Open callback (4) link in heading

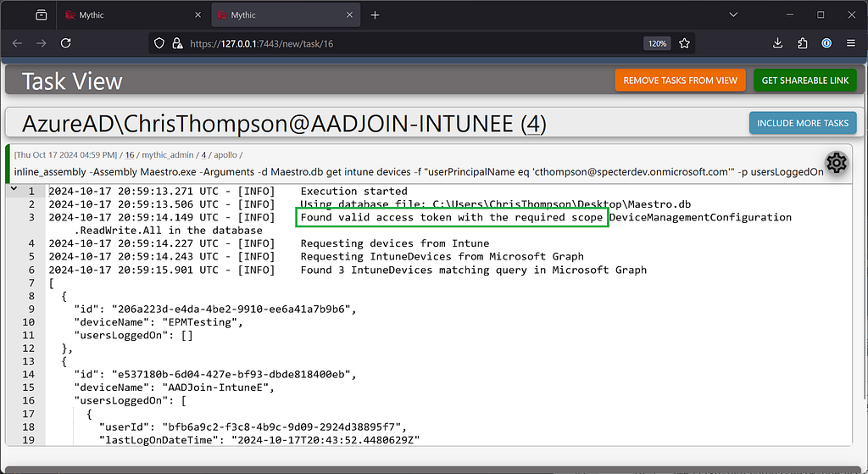533,124
